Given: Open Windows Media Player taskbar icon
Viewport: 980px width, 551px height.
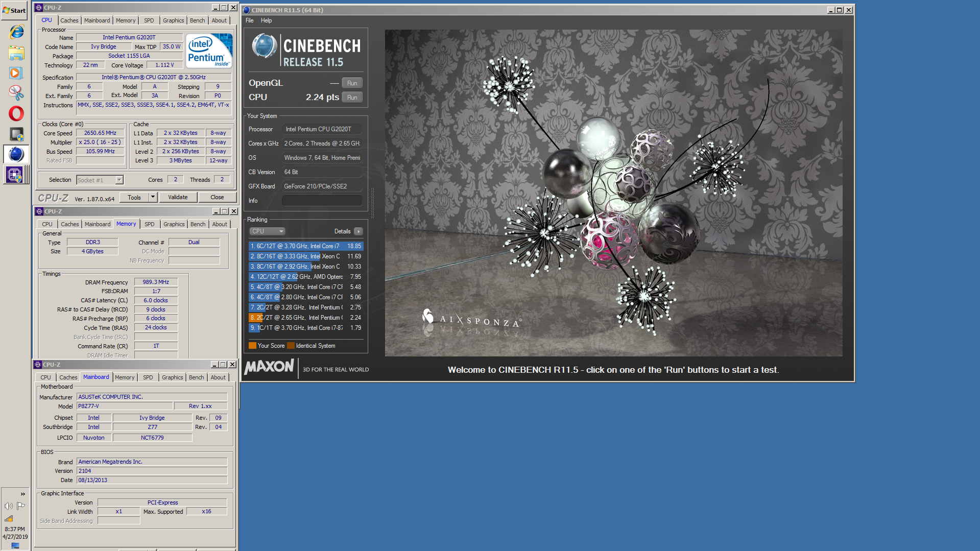Looking at the screenshot, I should 16,73.
